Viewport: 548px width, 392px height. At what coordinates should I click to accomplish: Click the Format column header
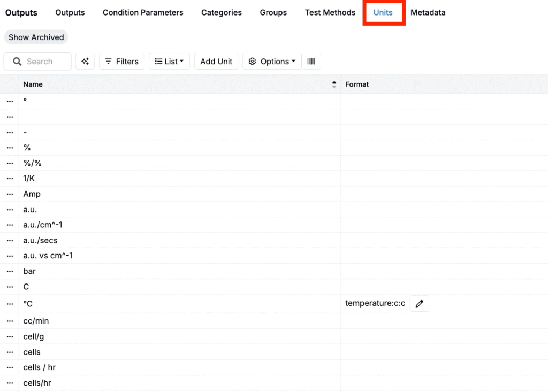tap(357, 84)
